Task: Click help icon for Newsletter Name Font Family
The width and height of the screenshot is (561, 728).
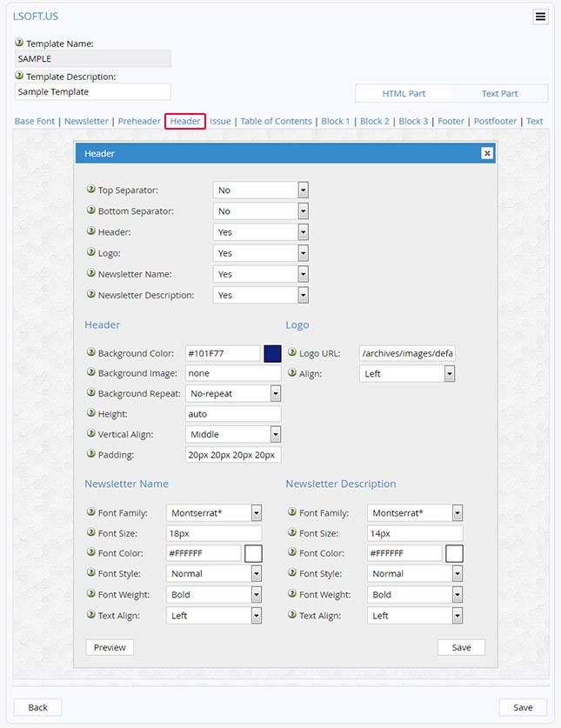Action: [91, 511]
